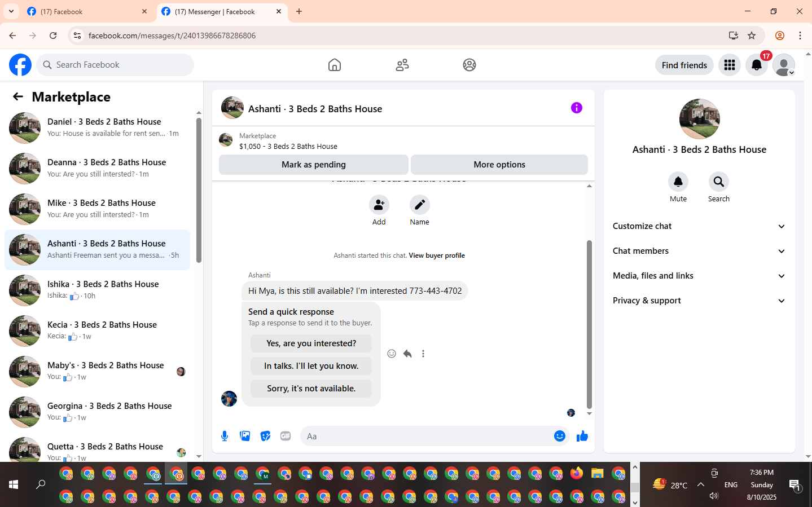Image resolution: width=812 pixels, height=507 pixels.
Task: React to message with emoji icon
Action: click(392, 354)
